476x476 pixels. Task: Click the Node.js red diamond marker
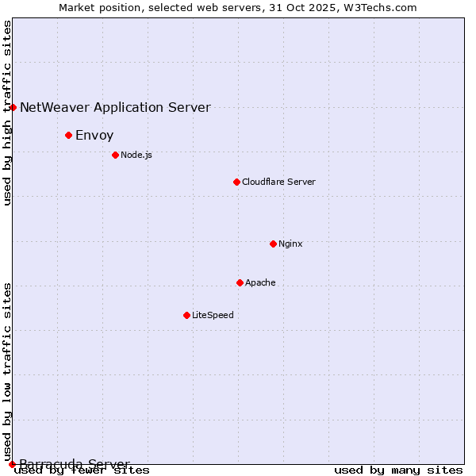pyautogui.click(x=115, y=155)
